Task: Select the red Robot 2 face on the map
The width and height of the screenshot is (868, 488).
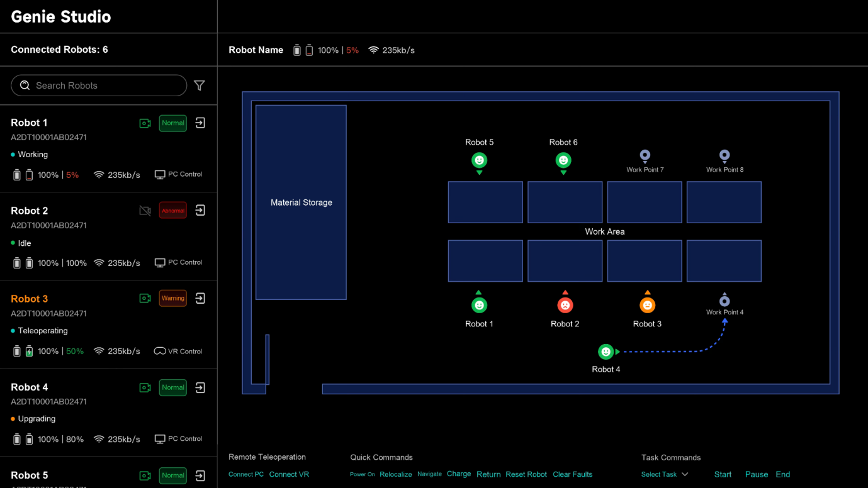Action: point(565,305)
